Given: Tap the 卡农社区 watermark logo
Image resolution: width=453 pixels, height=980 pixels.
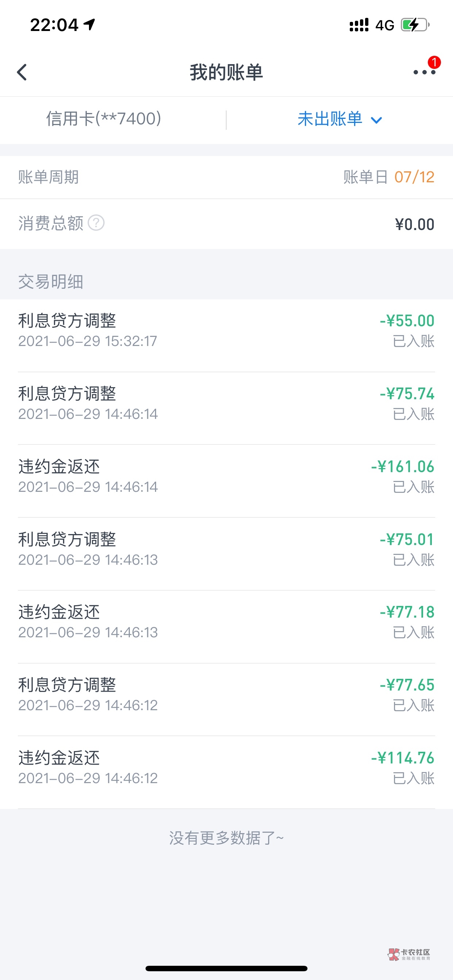Looking at the screenshot, I should [409, 954].
